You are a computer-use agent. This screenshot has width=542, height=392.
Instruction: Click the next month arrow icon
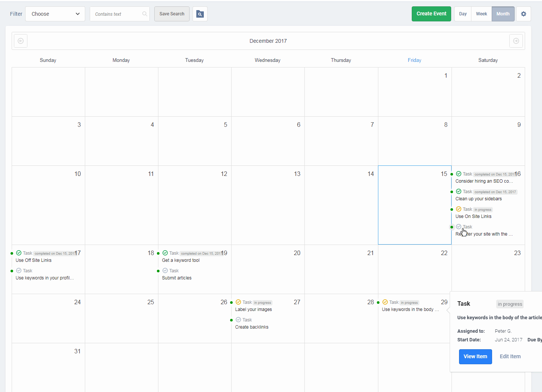516,41
